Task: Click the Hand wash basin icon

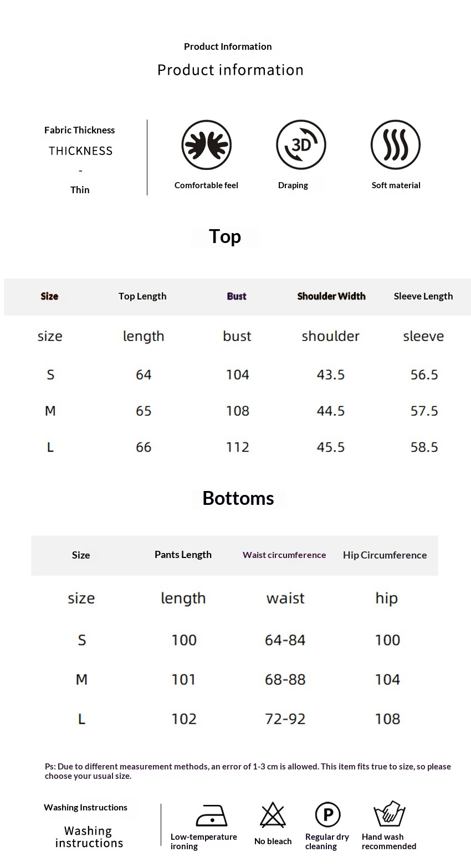Action: pos(390,814)
